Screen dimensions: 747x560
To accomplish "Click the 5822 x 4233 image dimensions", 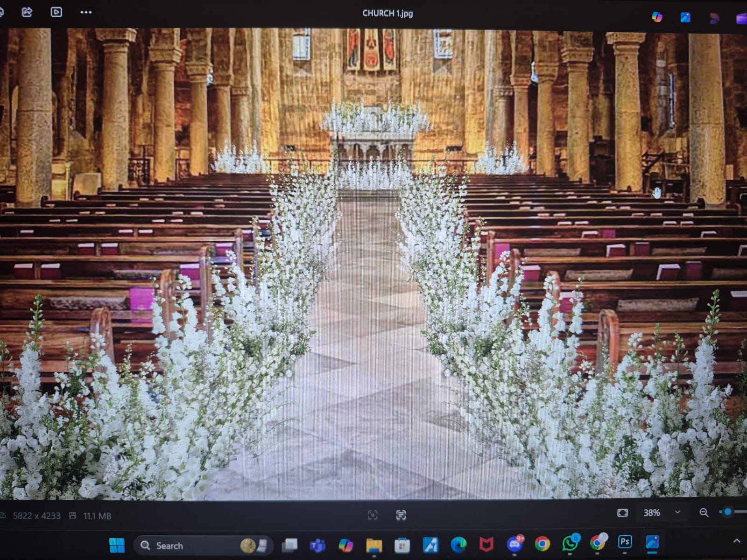I will (x=36, y=516).
